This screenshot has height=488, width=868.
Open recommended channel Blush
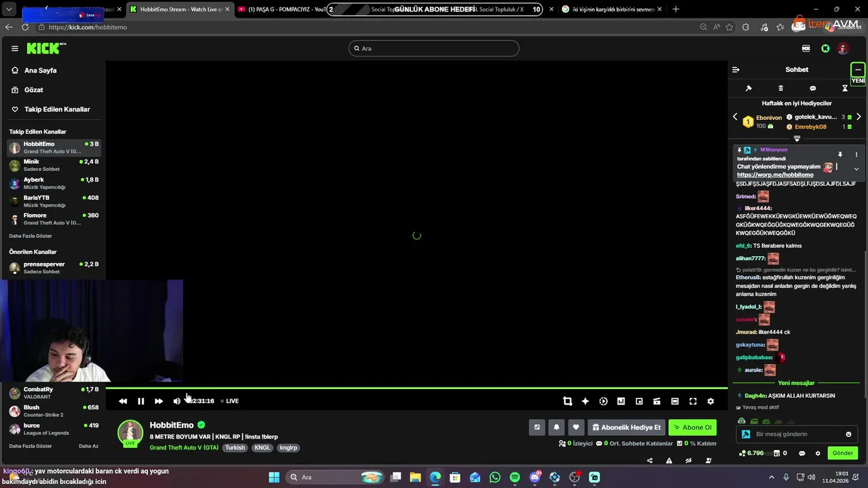tap(54, 411)
